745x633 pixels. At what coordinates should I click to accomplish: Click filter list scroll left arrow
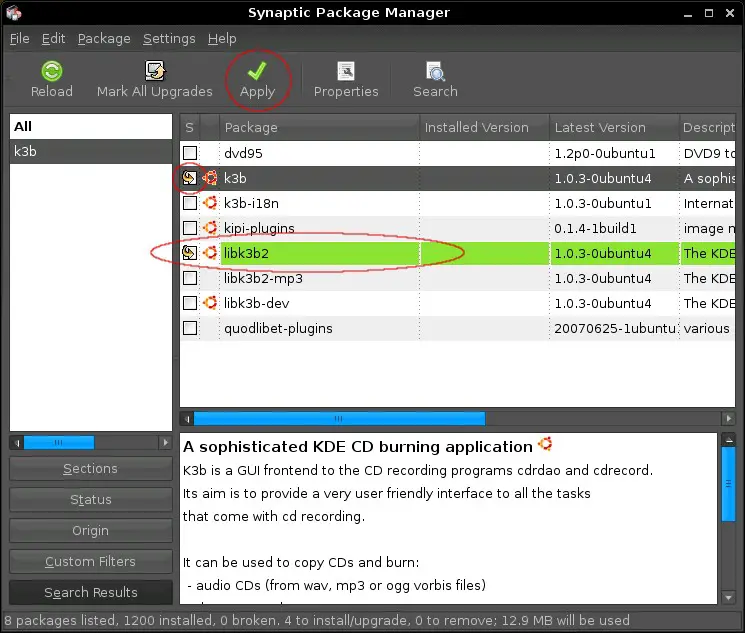[17, 443]
